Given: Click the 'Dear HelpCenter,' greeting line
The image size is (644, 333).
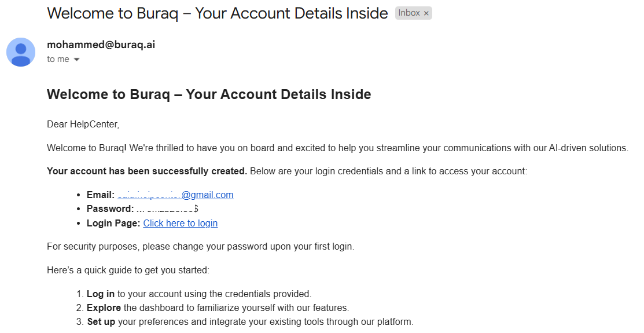Looking at the screenshot, I should 83,124.
